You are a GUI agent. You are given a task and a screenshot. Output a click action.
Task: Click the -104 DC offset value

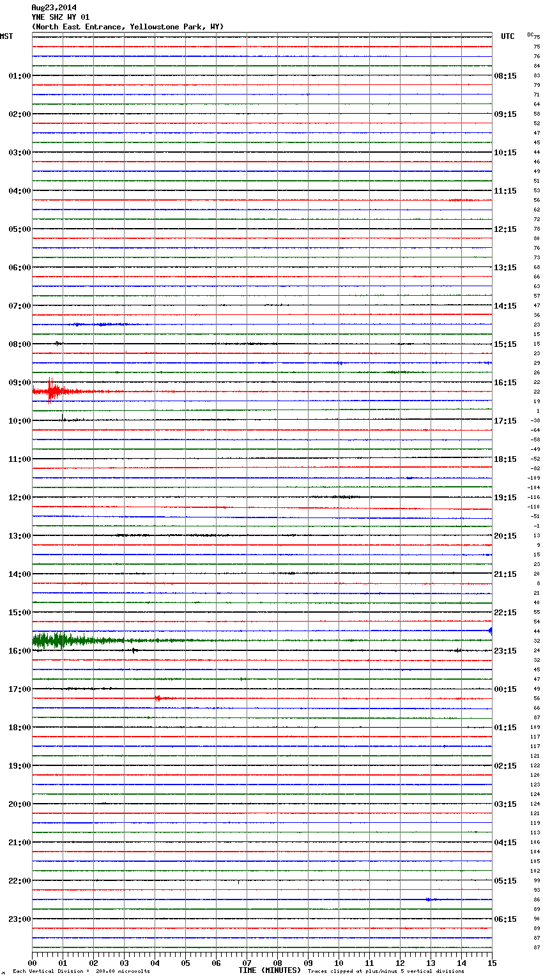(x=533, y=487)
